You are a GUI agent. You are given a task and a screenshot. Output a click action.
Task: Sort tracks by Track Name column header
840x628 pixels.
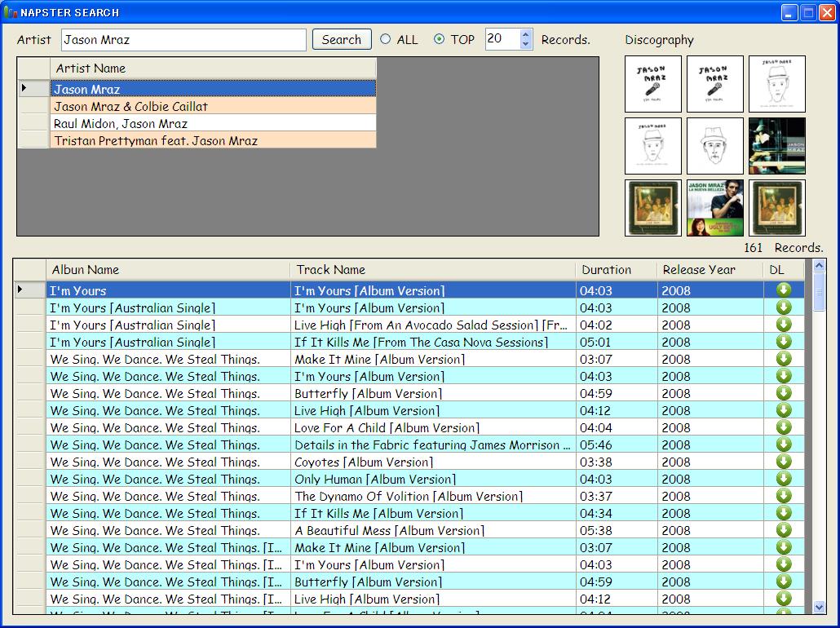tap(433, 269)
